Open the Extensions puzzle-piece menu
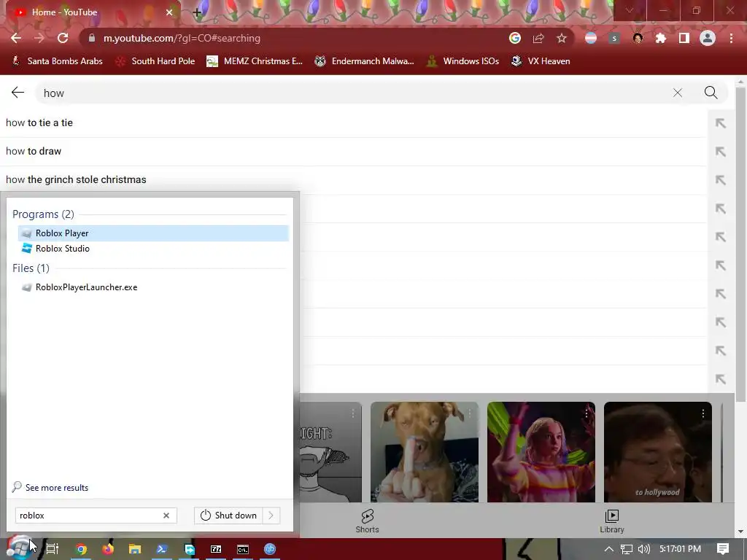747x560 pixels. (661, 38)
